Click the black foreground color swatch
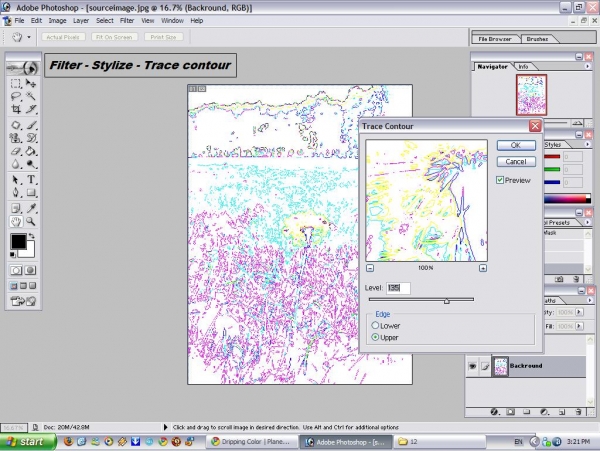Viewport: 600px width, 451px height. coord(18,241)
